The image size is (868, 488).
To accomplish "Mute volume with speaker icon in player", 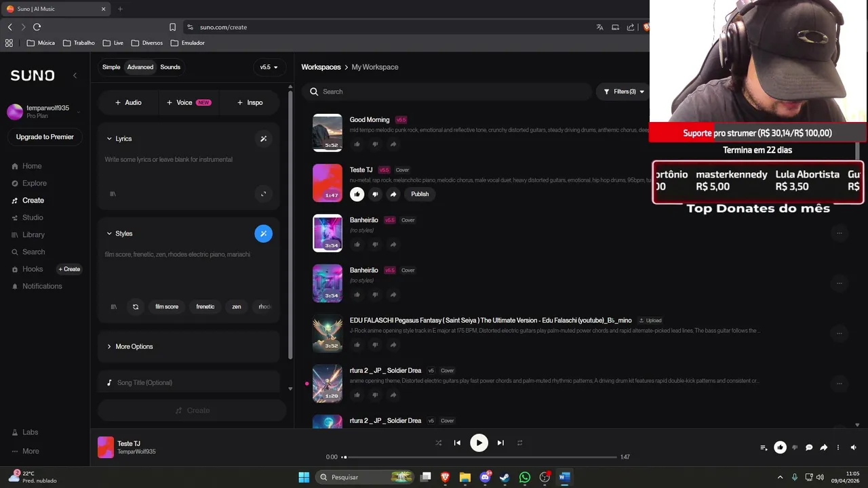I will tap(854, 447).
